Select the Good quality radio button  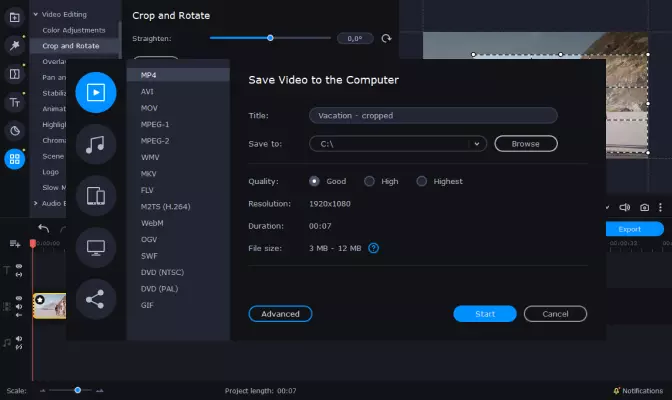[x=314, y=181]
